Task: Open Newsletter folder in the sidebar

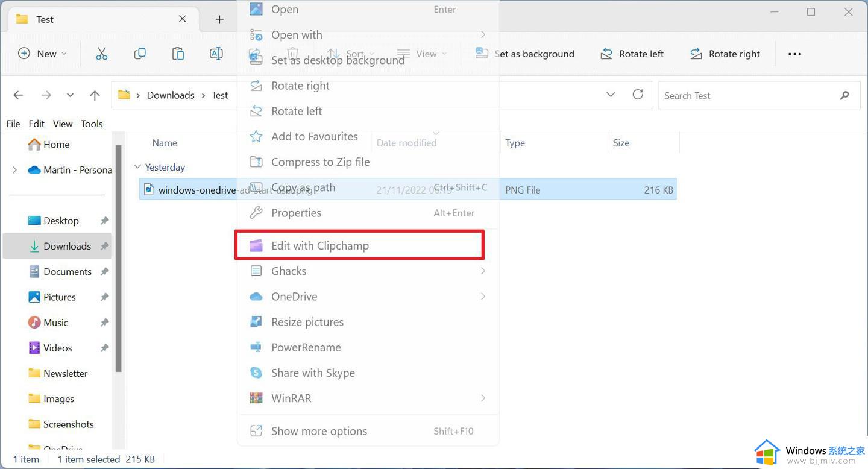Action: tap(57, 373)
